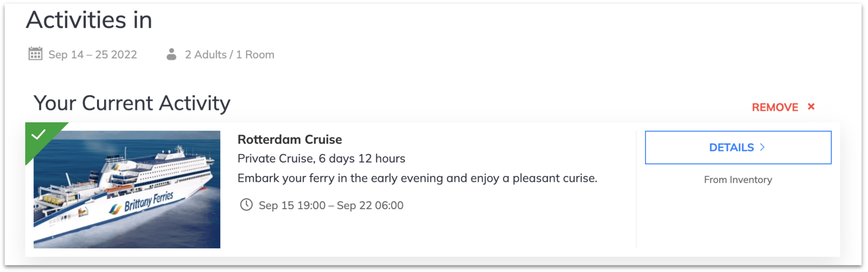Click the Activities in page title
The image size is (868, 272).
(x=89, y=20)
